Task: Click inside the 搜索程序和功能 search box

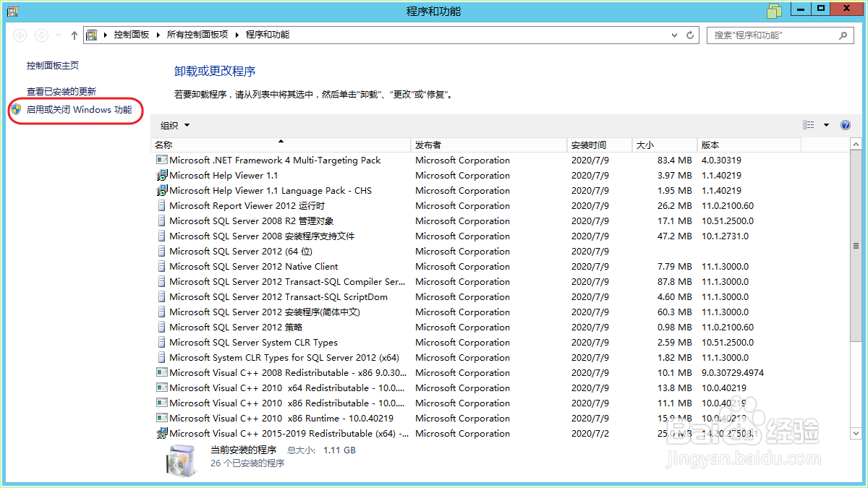Action: point(767,35)
